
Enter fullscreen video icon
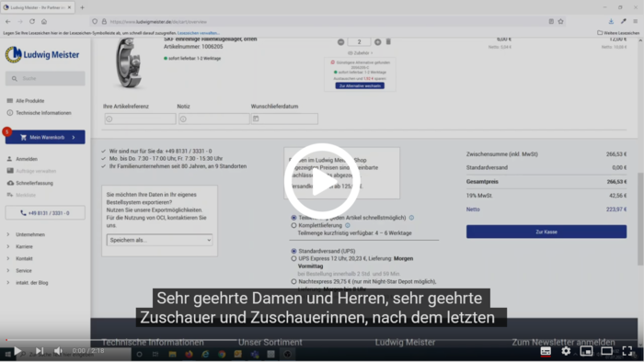[627, 351]
